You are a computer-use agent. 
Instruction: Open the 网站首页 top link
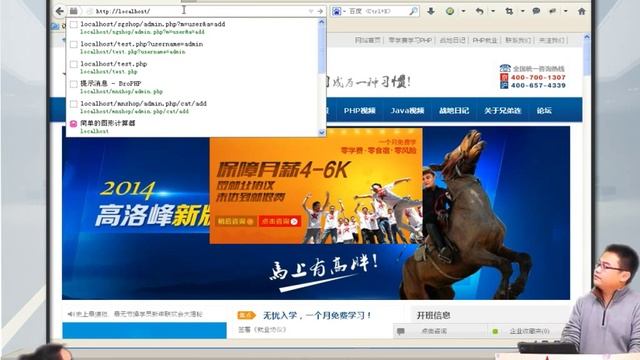pos(368,40)
